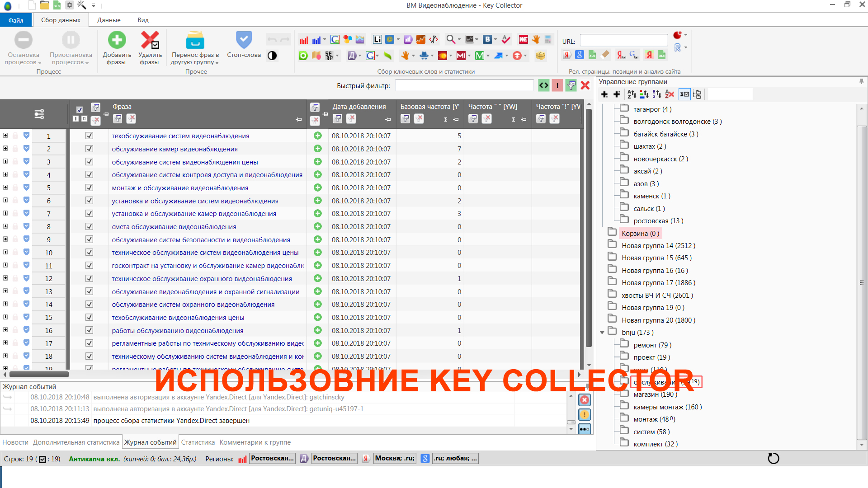Open Дополнительная статистика bottom tab

(x=76, y=442)
